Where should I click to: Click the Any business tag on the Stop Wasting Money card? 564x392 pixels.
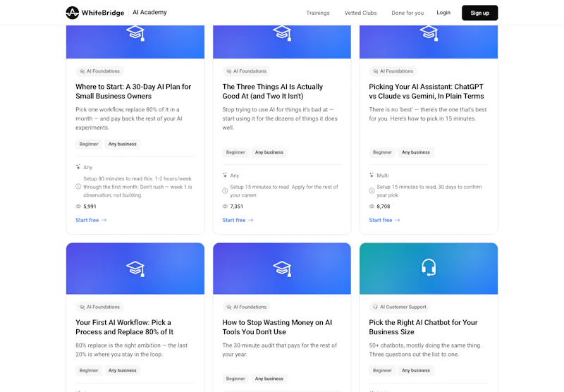coord(269,379)
